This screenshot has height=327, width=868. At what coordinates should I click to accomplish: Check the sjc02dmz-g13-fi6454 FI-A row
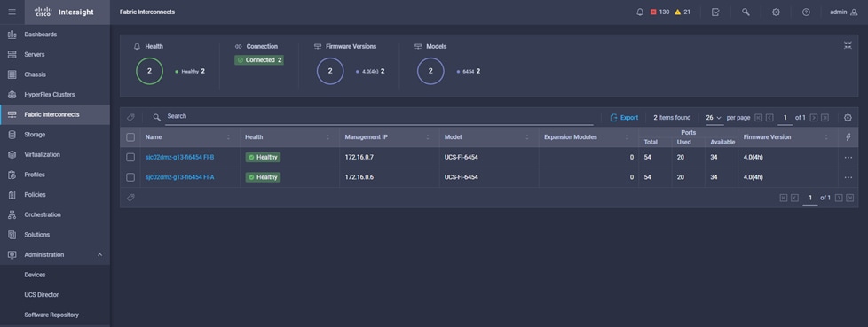pyautogui.click(x=130, y=177)
